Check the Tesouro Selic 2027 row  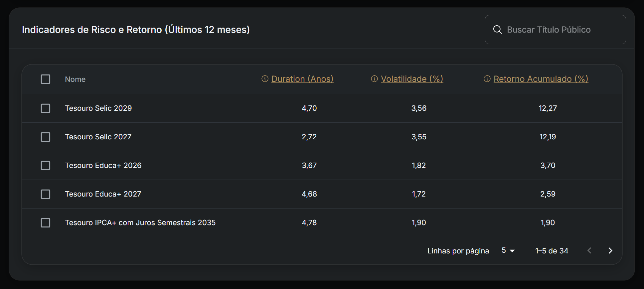point(46,137)
